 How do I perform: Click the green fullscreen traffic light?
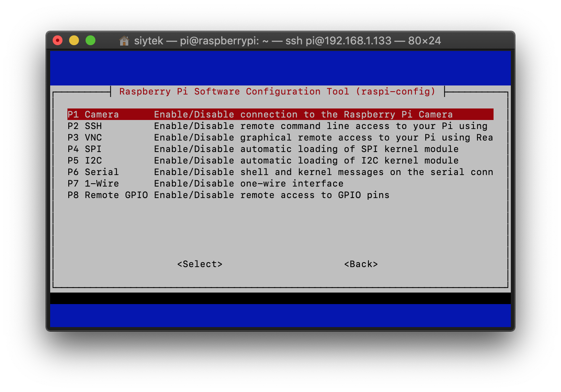pos(90,40)
